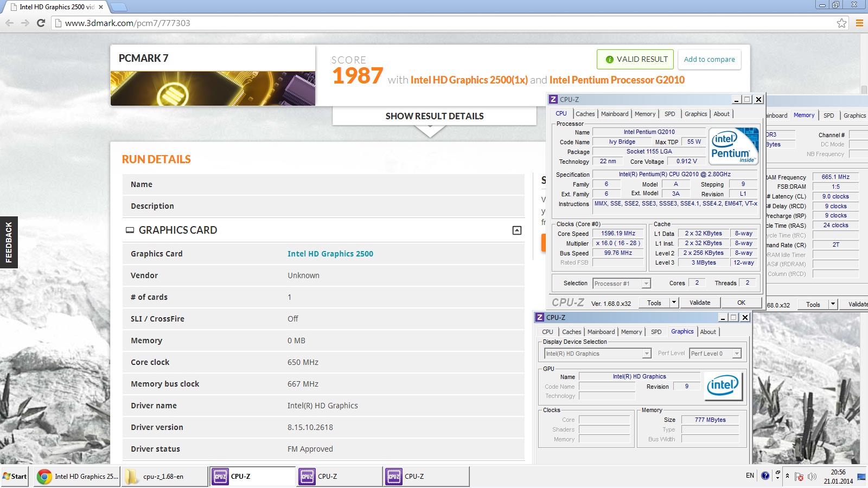Open Memory tab in top CPU-Z window
The height and width of the screenshot is (488, 868).
coord(645,114)
